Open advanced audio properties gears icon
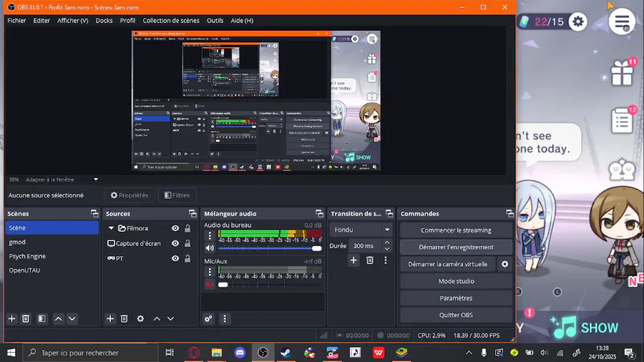 coord(209,318)
